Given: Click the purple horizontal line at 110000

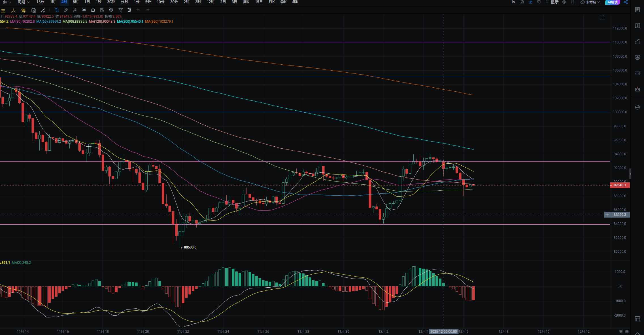Looking at the screenshot, I should pos(283,42).
